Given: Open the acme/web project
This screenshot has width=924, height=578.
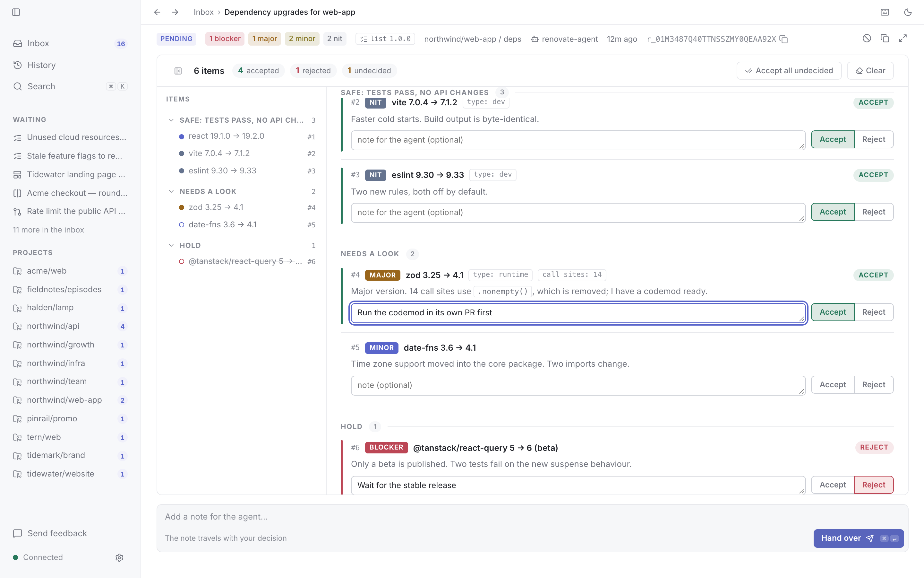Looking at the screenshot, I should coord(70,271).
